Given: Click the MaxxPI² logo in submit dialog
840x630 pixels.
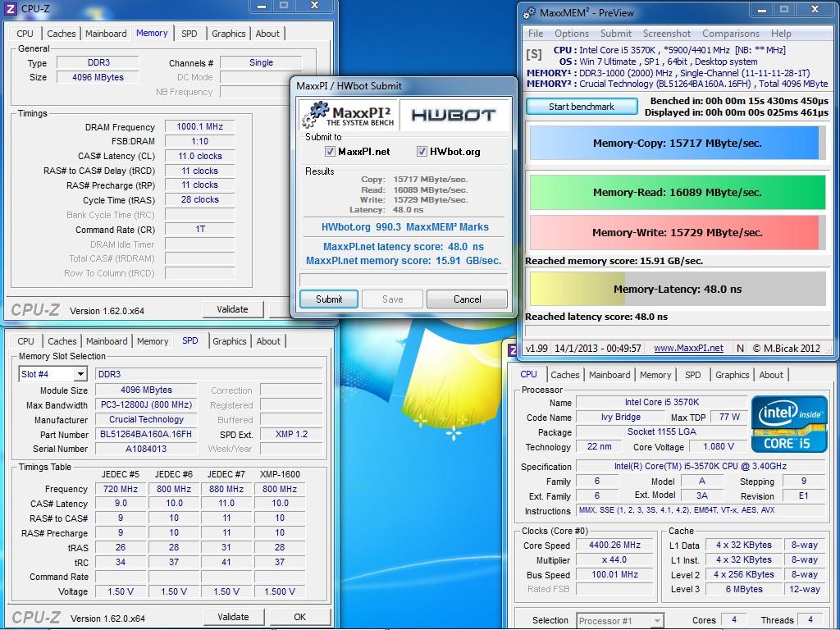Looking at the screenshot, I should 348,114.
